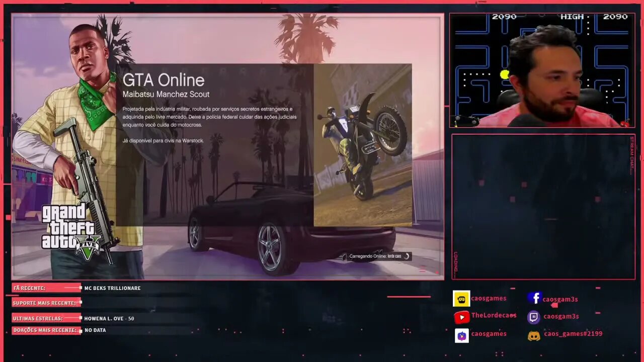Click TheLordecaos YouTube channel name

pyautogui.click(x=494, y=316)
